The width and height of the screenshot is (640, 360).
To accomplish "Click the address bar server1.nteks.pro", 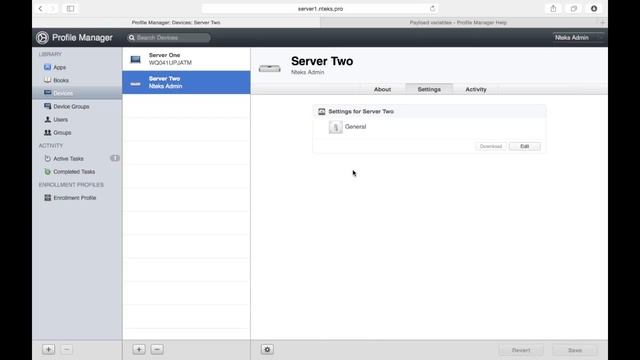I will tap(320, 8).
